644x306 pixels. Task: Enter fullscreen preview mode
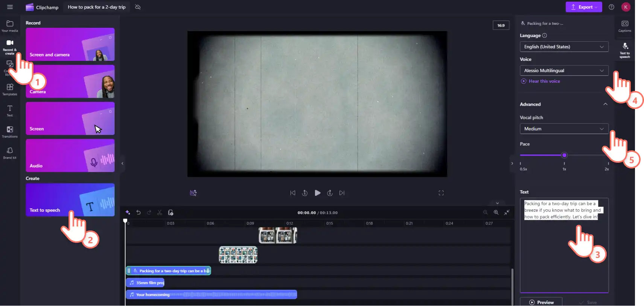coord(441,193)
